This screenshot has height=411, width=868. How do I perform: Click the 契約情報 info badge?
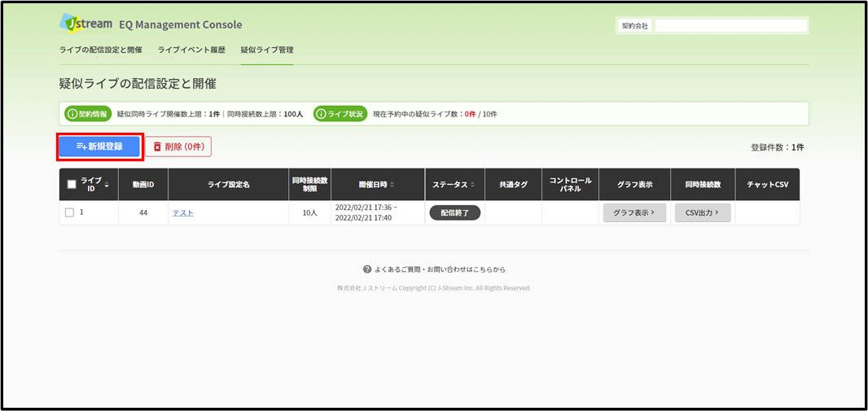click(88, 114)
